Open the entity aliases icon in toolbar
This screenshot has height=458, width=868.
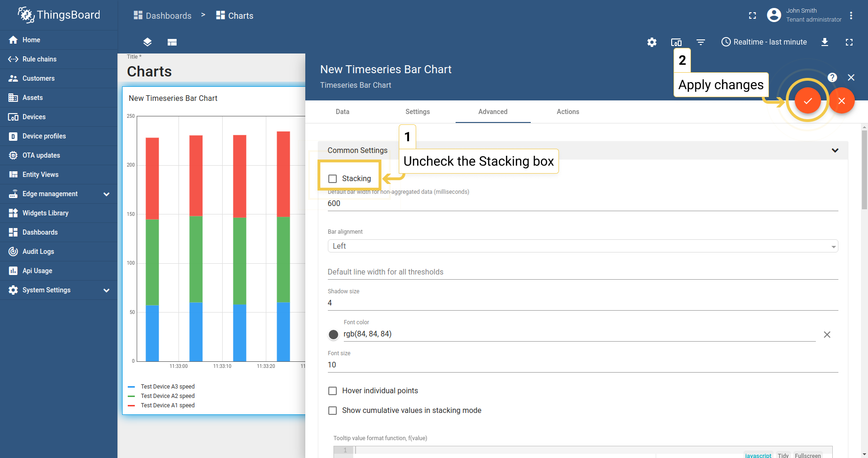click(x=676, y=42)
